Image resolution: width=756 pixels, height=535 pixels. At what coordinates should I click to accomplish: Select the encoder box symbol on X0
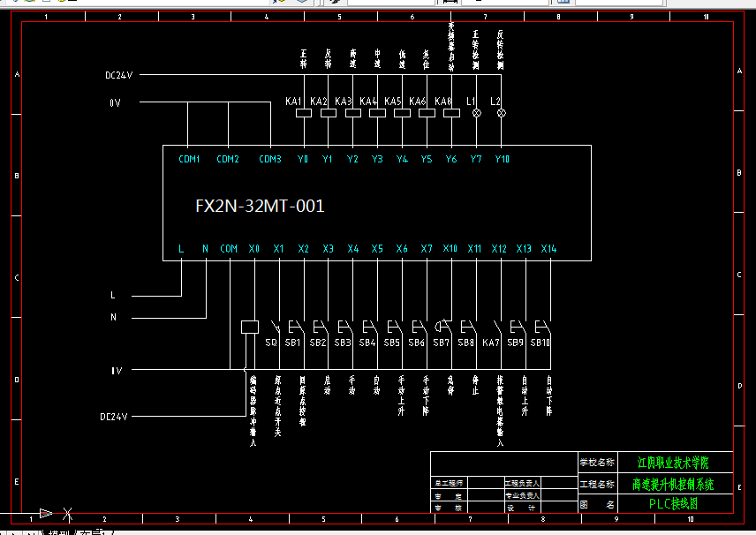pyautogui.click(x=250, y=328)
